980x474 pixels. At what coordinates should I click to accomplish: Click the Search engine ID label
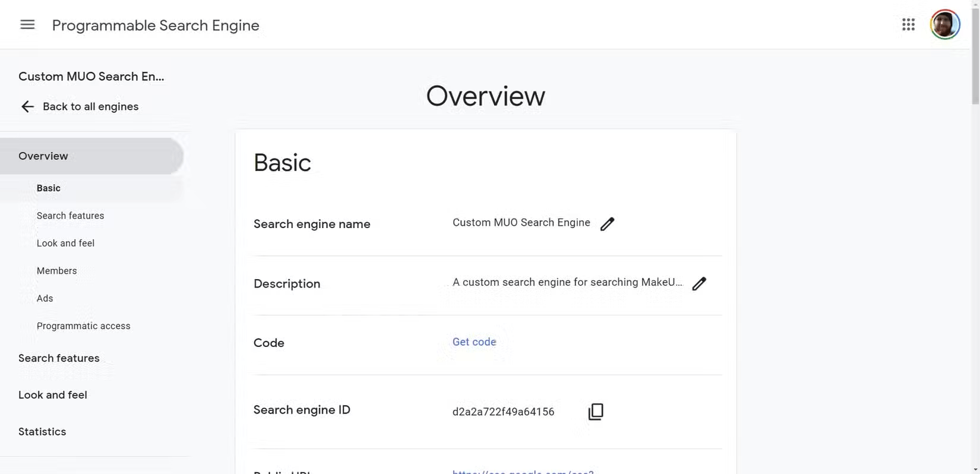302,410
